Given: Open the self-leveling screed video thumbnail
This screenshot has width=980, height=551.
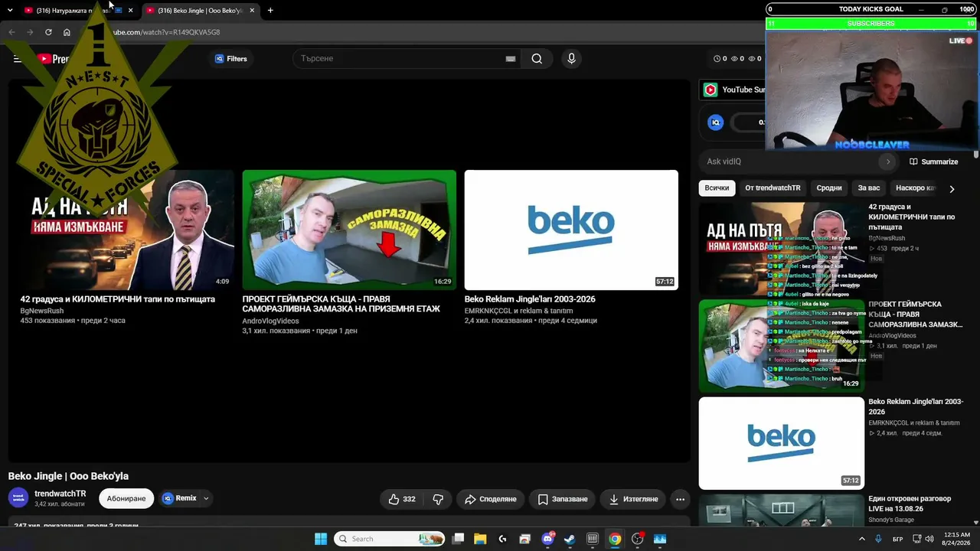Looking at the screenshot, I should (349, 230).
